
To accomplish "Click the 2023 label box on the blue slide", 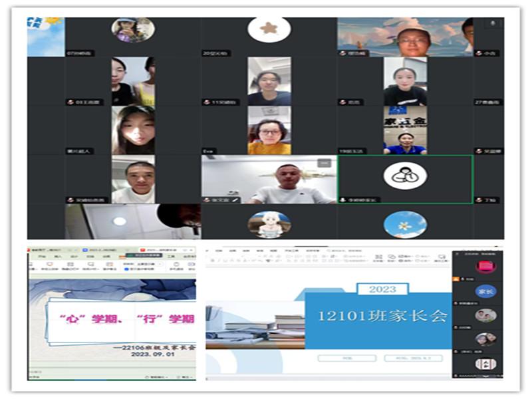I will 382,289.
